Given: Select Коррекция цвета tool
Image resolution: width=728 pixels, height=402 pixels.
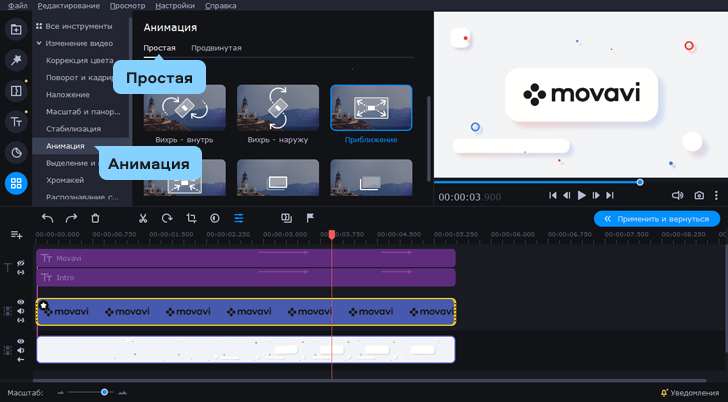Looking at the screenshot, I should pyautogui.click(x=79, y=60).
